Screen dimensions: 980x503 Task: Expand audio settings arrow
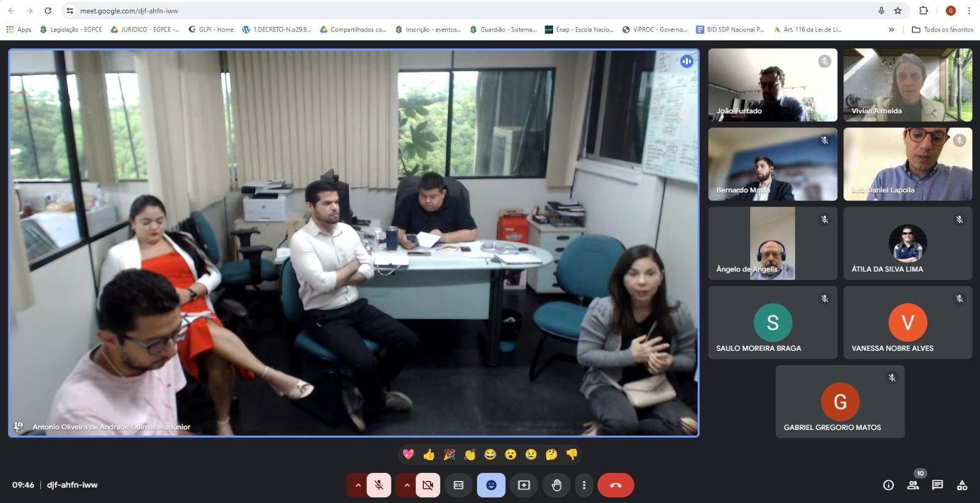[358, 485]
